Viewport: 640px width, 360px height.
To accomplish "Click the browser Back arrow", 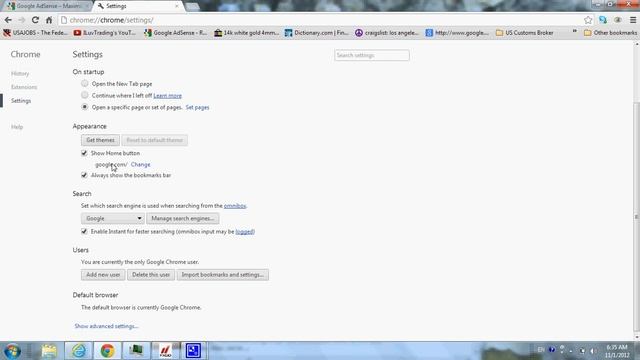I will click(x=8, y=20).
